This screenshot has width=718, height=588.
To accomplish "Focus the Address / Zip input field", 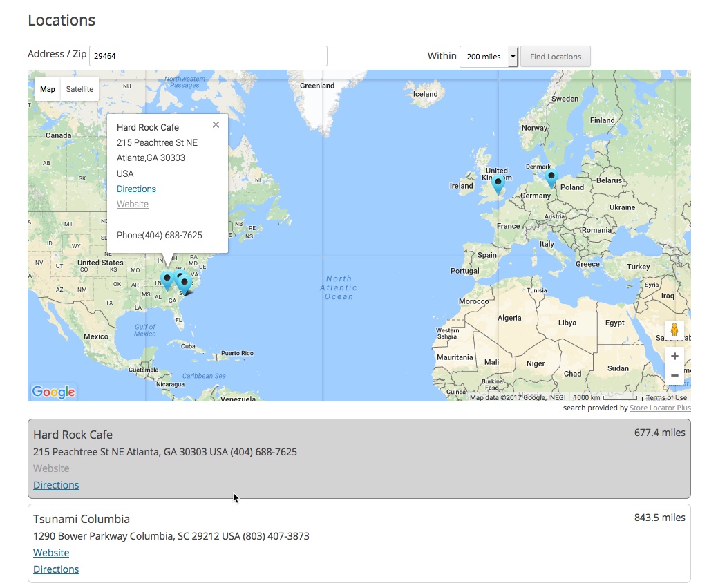I will (208, 56).
